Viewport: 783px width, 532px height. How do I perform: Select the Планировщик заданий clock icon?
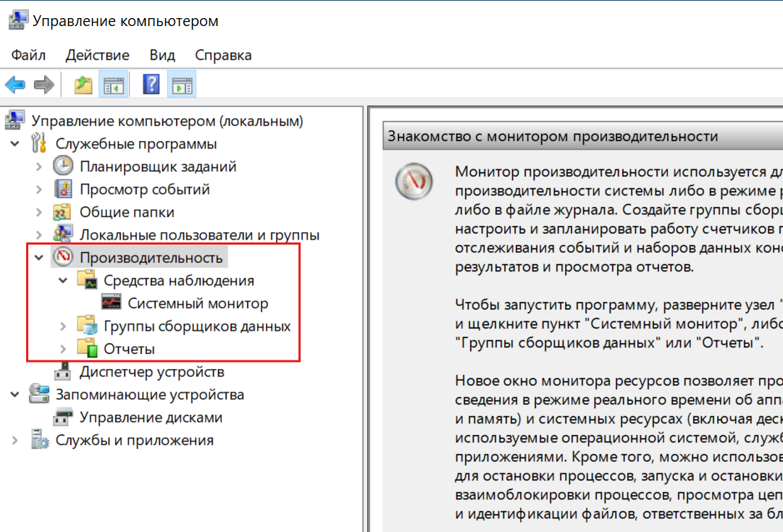click(64, 166)
